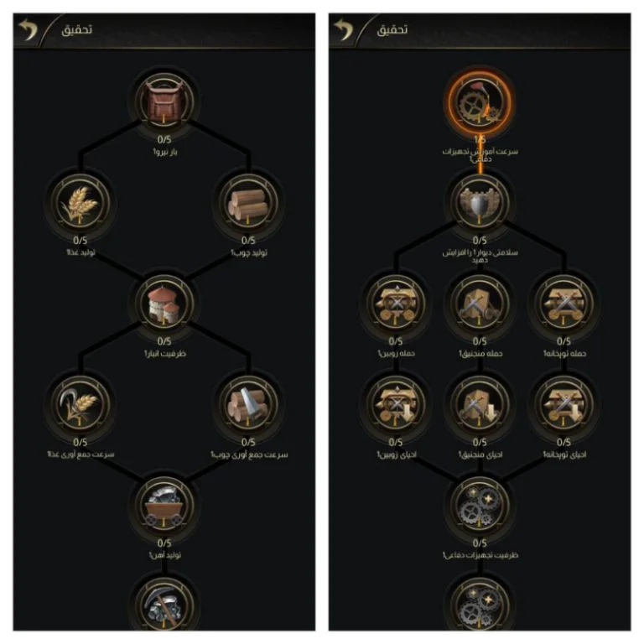This screenshot has width=644, height=644.
Task: Open the saw and logs wood gathering node
Action: pyautogui.click(x=248, y=404)
